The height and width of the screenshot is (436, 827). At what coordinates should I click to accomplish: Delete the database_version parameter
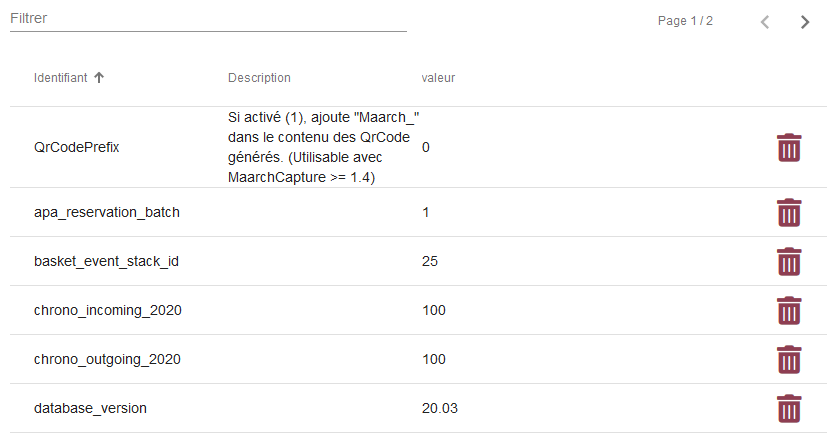(789, 409)
